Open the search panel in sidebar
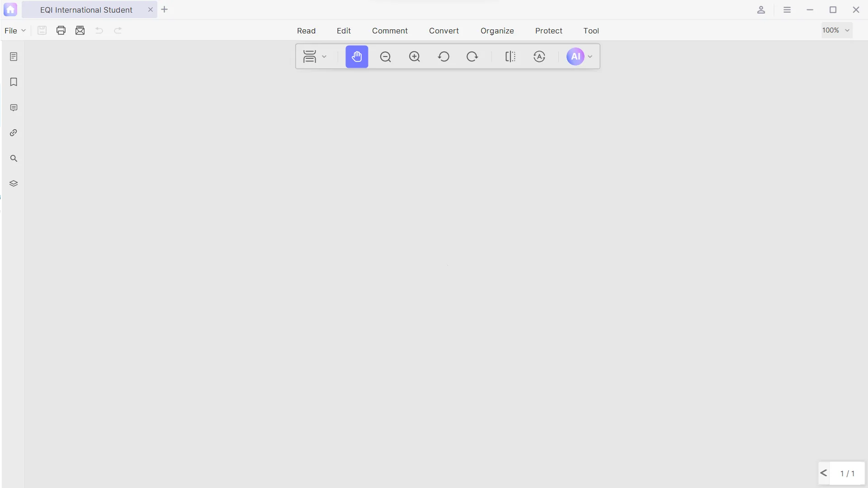This screenshot has height=488, width=868. [14, 158]
